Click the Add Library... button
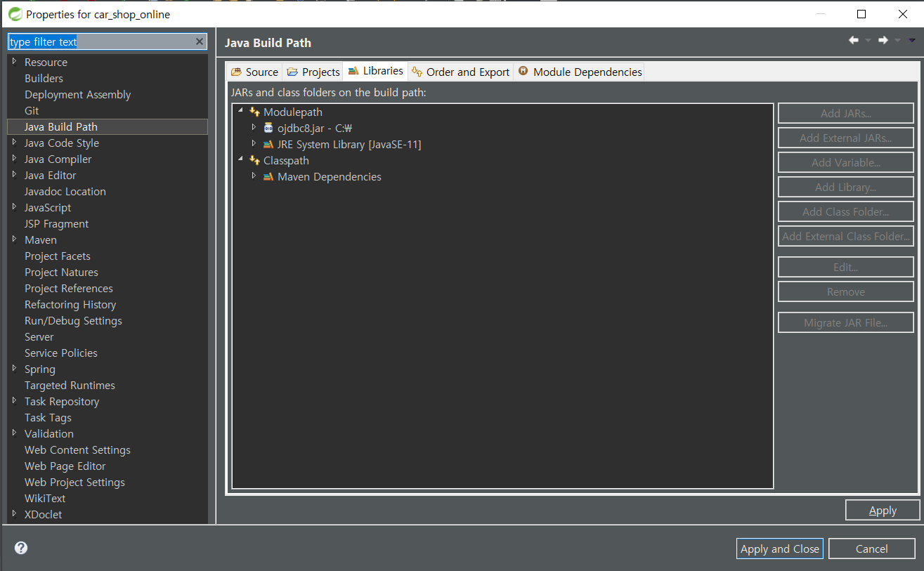 coord(846,187)
